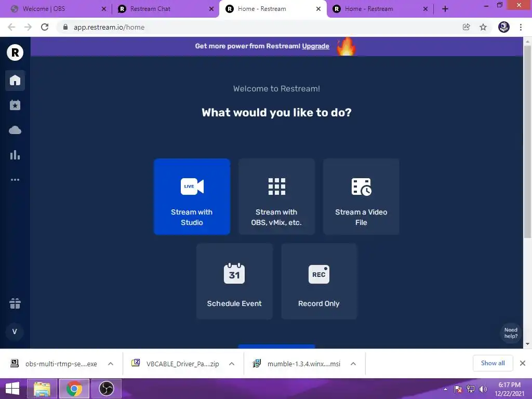This screenshot has width=532, height=399.
Task: Show all downloads
Action: (x=493, y=363)
